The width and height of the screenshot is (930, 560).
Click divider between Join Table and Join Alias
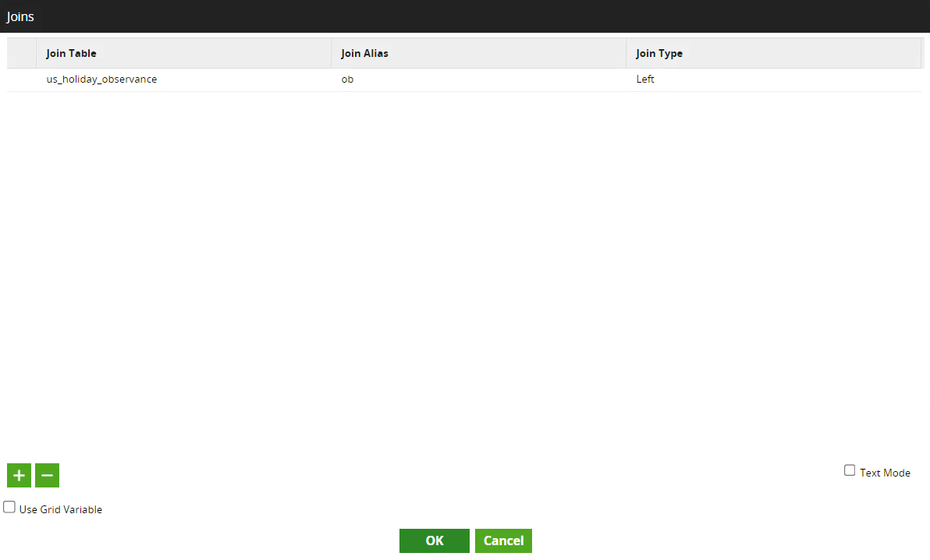point(332,54)
